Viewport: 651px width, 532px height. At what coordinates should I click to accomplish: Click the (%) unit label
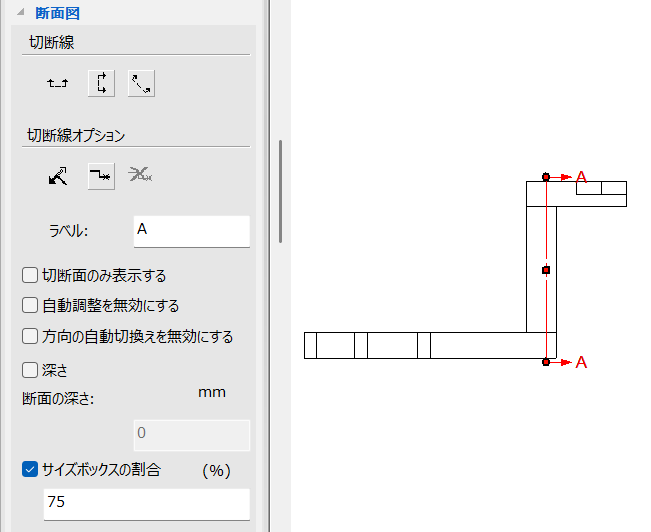click(x=216, y=471)
